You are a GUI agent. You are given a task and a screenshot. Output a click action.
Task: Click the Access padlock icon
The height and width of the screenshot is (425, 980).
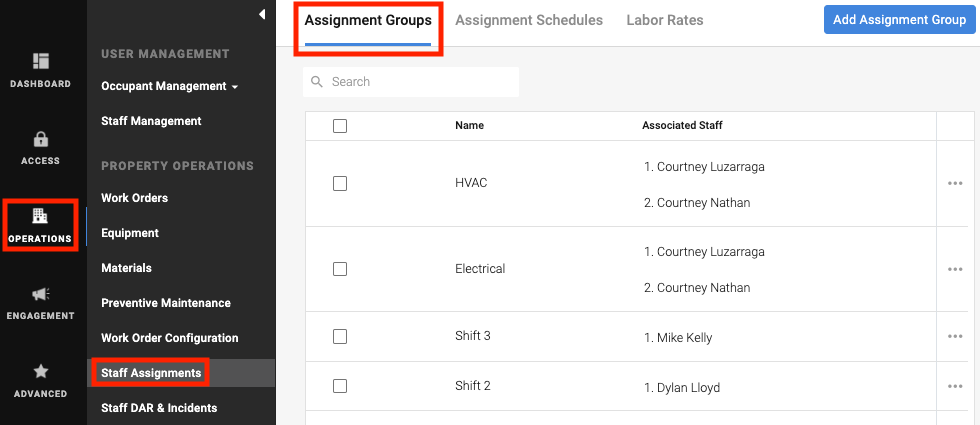(x=41, y=139)
